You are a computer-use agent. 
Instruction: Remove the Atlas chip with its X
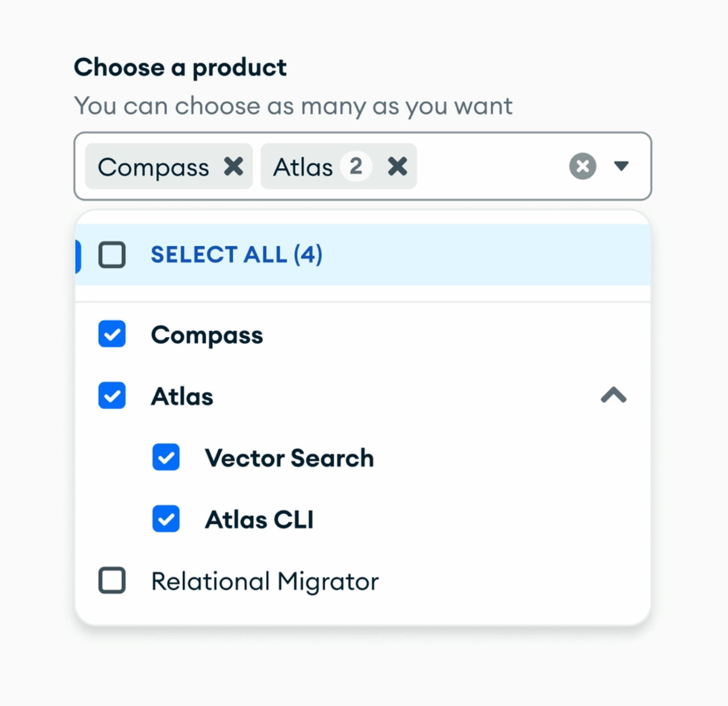[x=397, y=167]
